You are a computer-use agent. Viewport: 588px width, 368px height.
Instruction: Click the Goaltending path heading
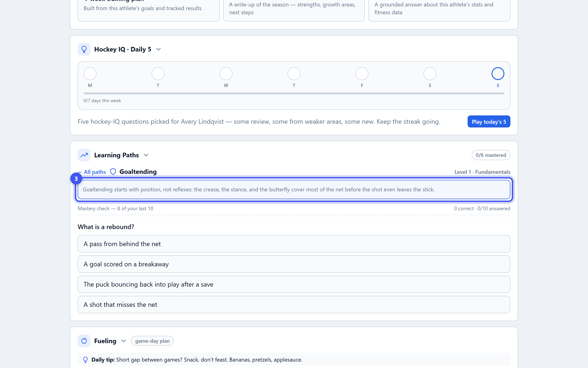click(138, 172)
